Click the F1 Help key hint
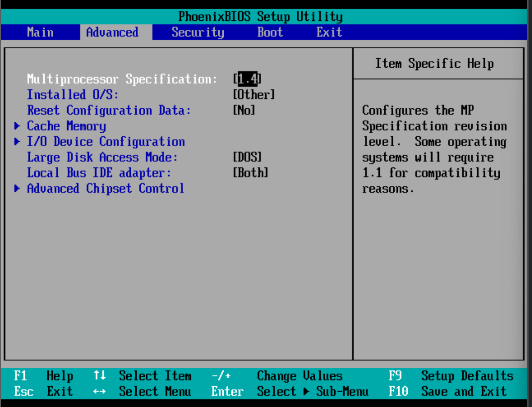Screen dimensions: 532x407 click(43, 376)
